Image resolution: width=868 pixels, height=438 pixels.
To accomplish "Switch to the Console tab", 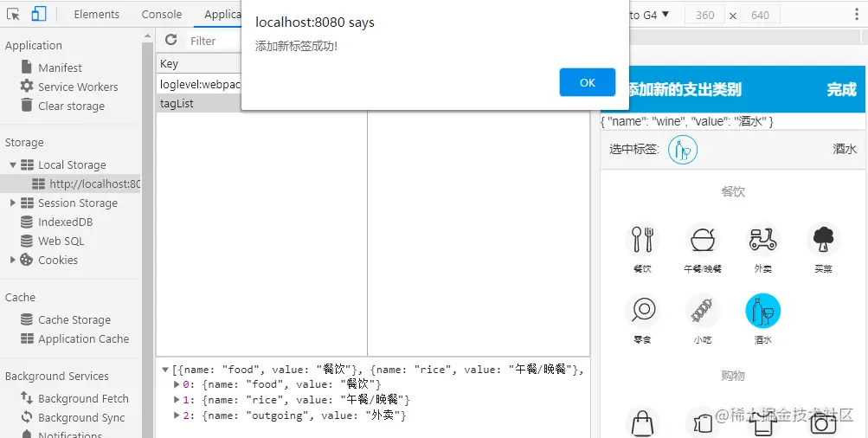I will point(162,15).
